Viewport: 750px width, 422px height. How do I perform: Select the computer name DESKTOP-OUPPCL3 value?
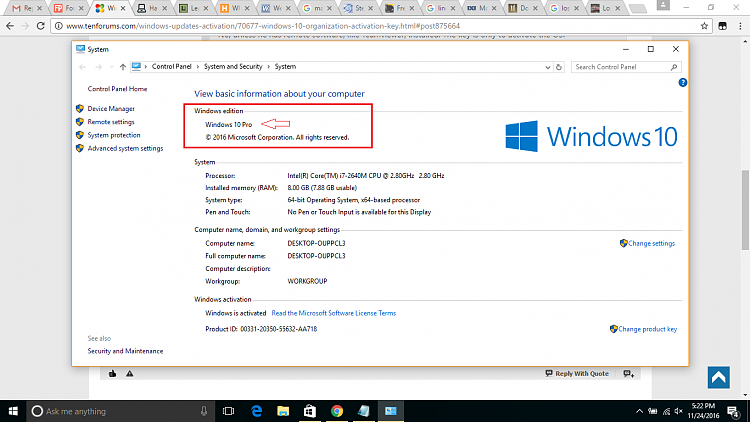click(316, 244)
